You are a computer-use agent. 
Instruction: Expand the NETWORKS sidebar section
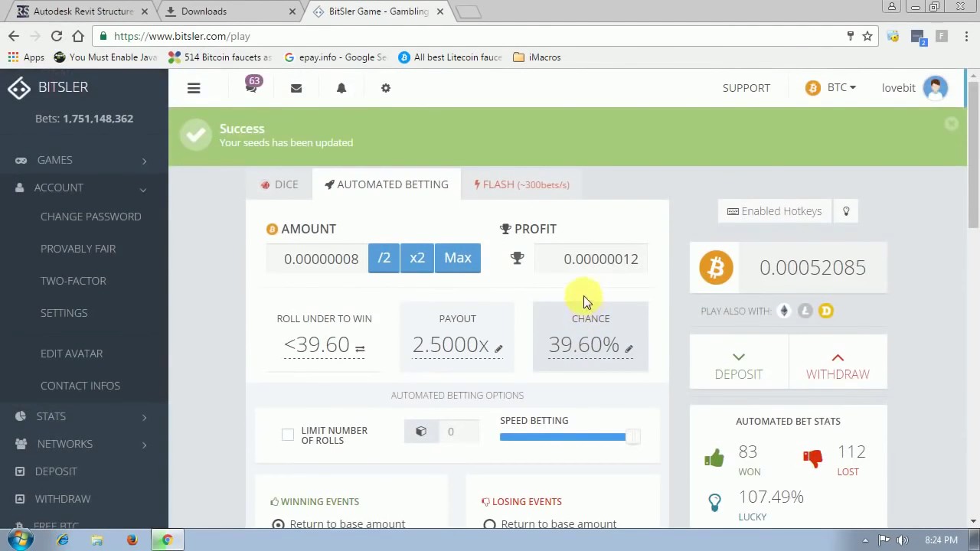pos(84,444)
